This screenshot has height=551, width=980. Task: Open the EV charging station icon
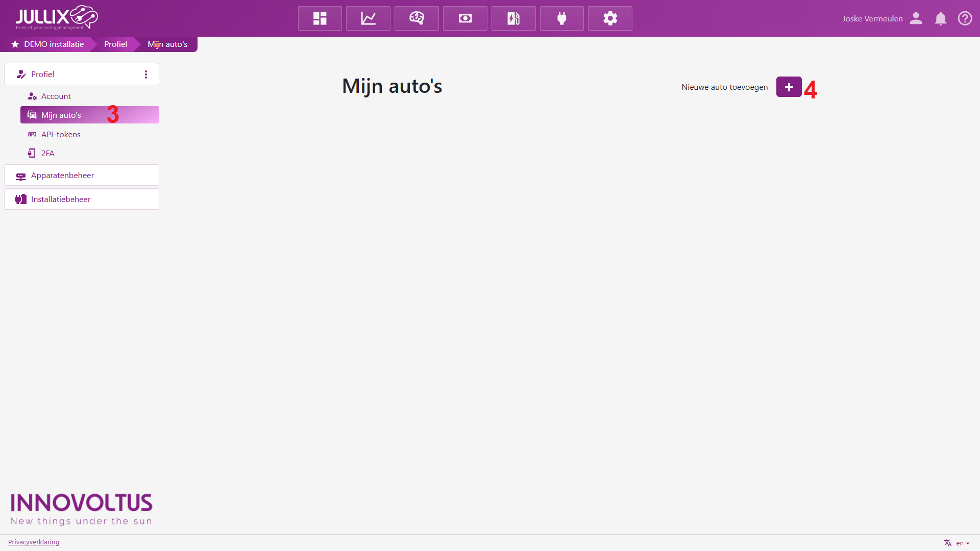coord(513,18)
